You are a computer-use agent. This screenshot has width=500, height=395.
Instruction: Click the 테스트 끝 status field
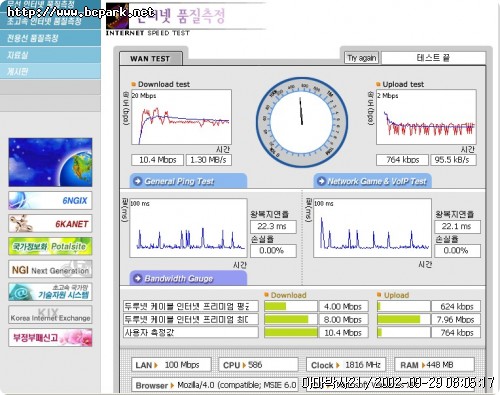[x=433, y=58]
